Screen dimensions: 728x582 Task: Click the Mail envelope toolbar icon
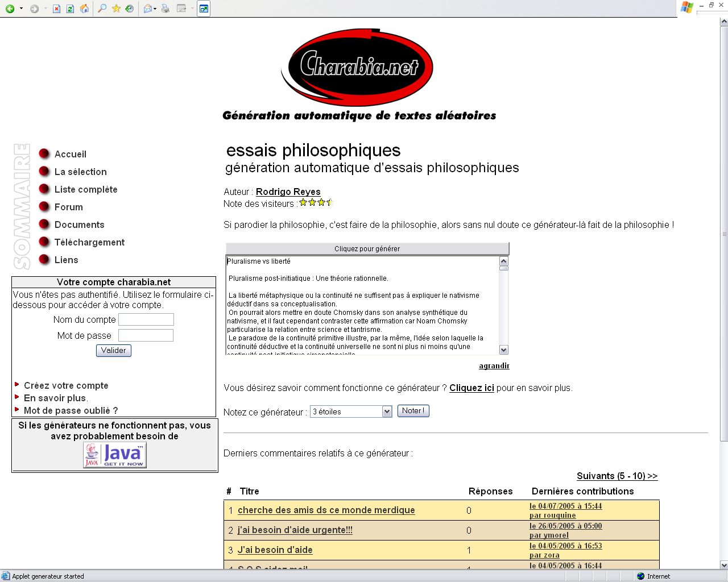[147, 9]
